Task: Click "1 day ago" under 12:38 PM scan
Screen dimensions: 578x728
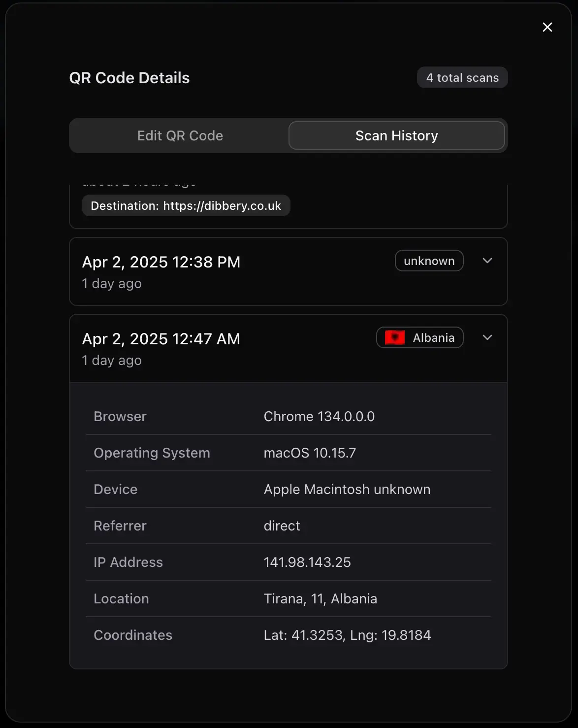Action: (112, 284)
